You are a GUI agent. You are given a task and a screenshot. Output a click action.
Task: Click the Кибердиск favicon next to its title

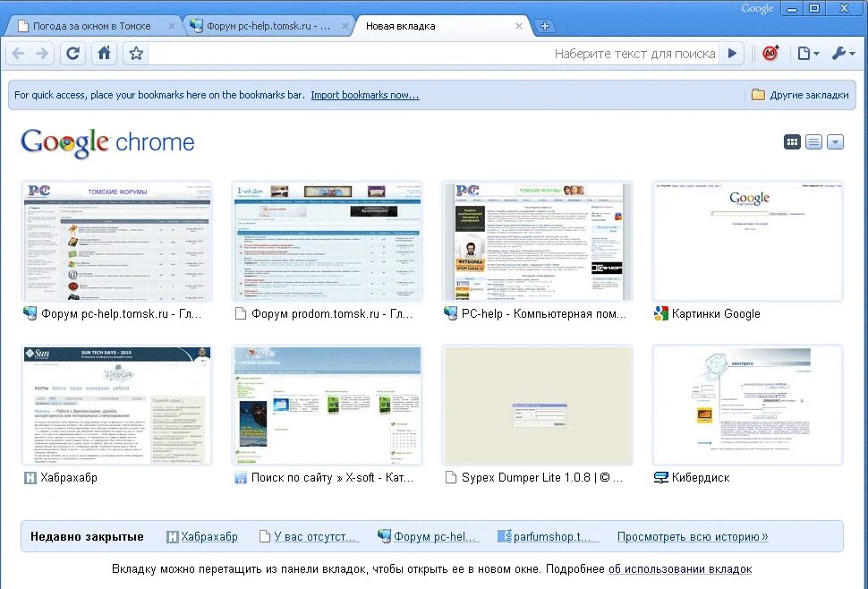pos(660,478)
